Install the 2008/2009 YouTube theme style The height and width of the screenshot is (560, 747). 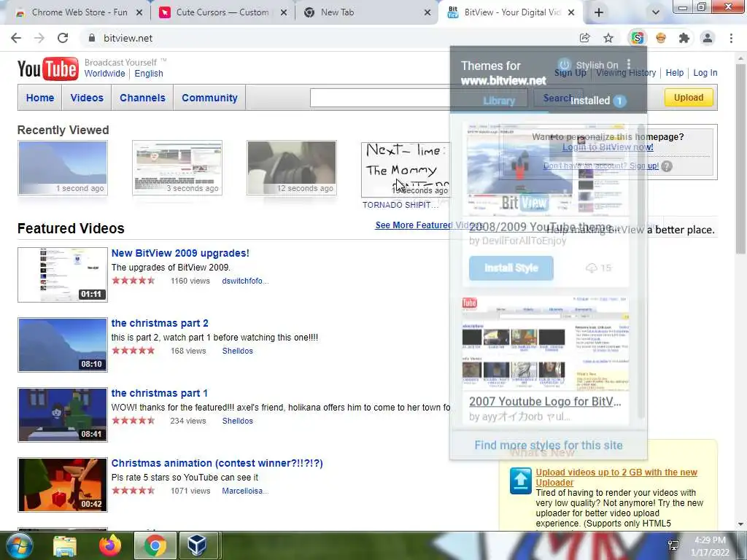(x=511, y=268)
